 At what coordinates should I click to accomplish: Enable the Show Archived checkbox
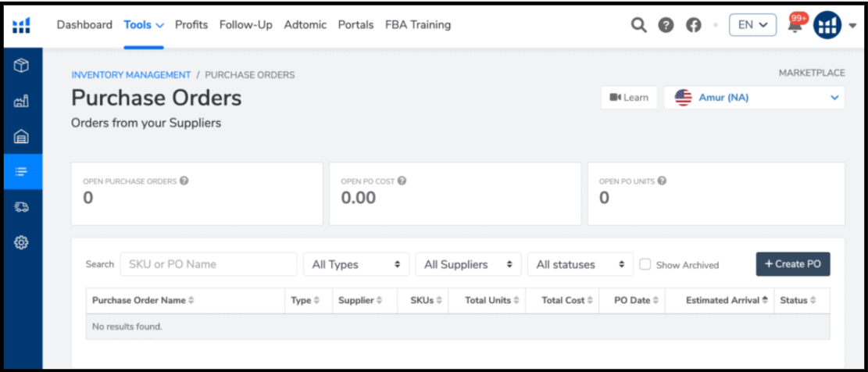coord(645,265)
